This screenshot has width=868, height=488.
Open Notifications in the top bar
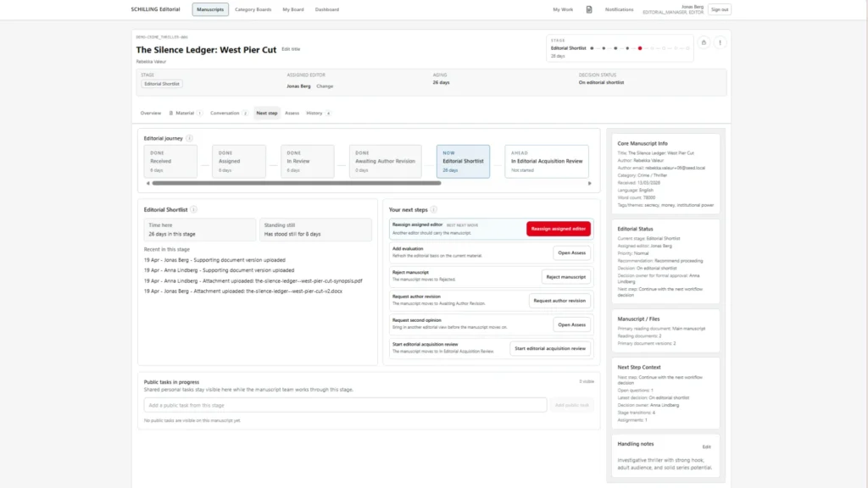(x=619, y=9)
